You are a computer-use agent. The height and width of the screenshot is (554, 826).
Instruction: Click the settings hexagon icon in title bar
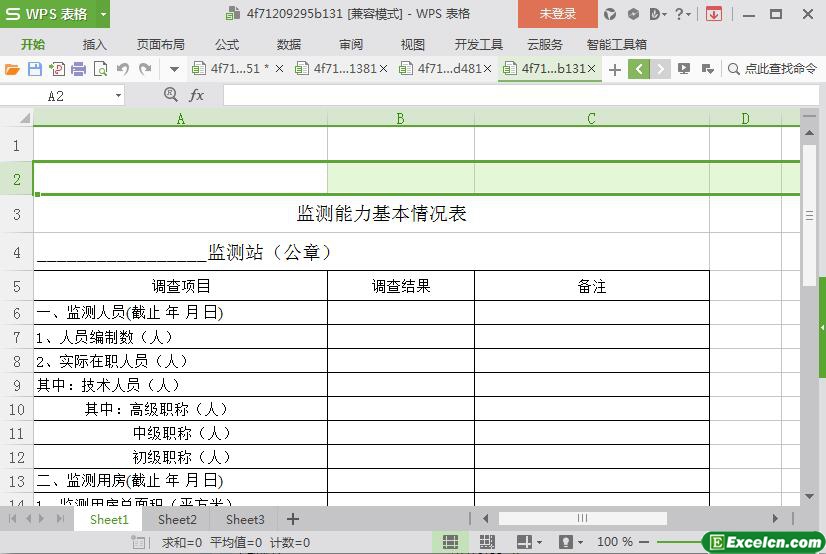(x=633, y=14)
